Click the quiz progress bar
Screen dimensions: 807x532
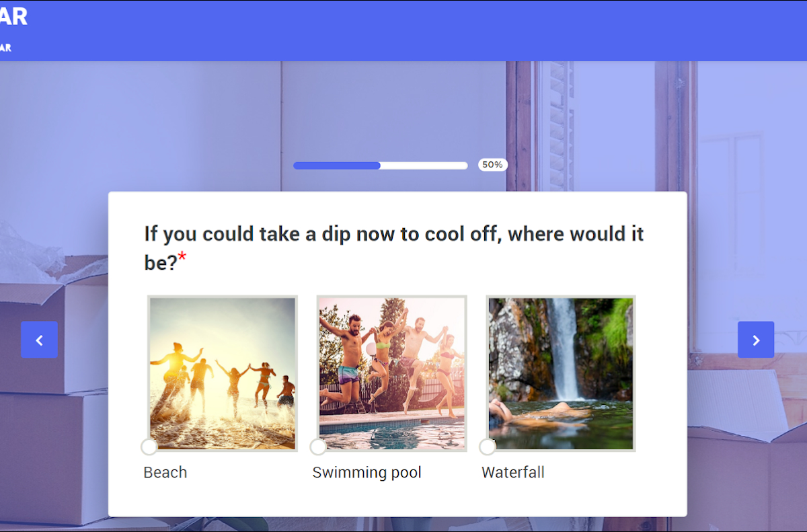380,165
